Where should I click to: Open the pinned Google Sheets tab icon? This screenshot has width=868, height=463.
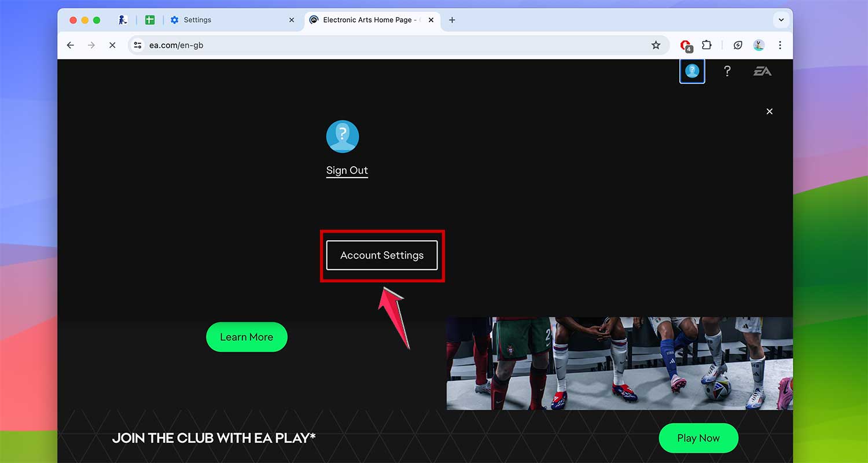(150, 20)
